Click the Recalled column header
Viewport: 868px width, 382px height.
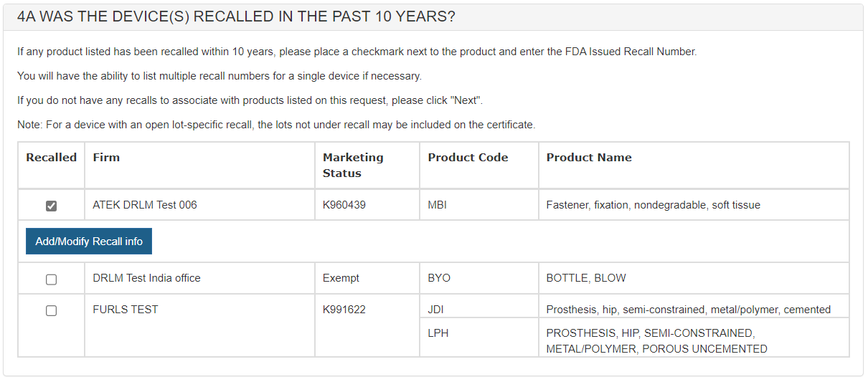pyautogui.click(x=51, y=158)
